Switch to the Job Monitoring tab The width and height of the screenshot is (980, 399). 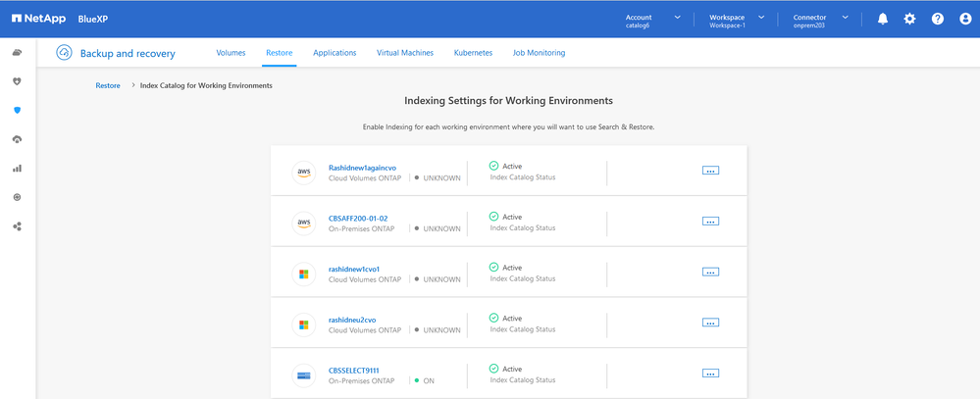539,53
